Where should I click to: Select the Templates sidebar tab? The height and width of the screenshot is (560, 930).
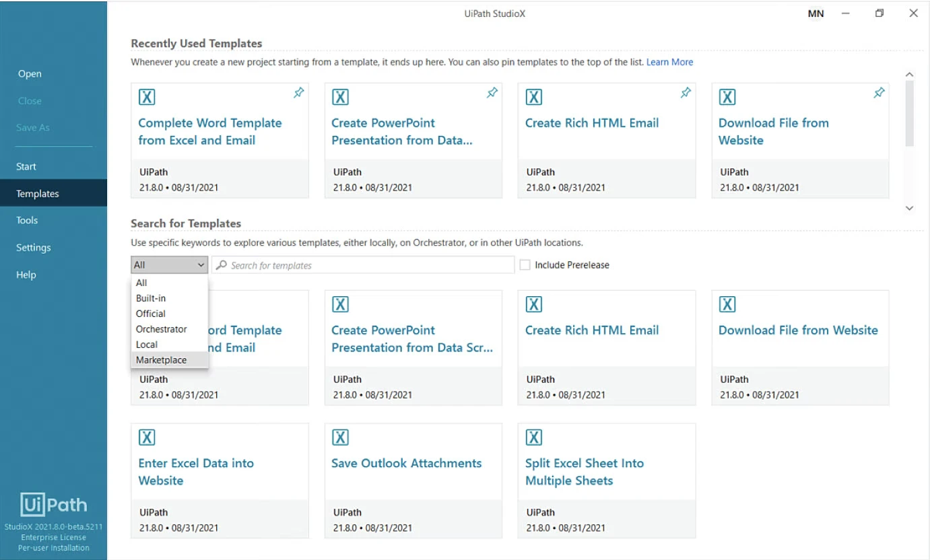[53, 193]
